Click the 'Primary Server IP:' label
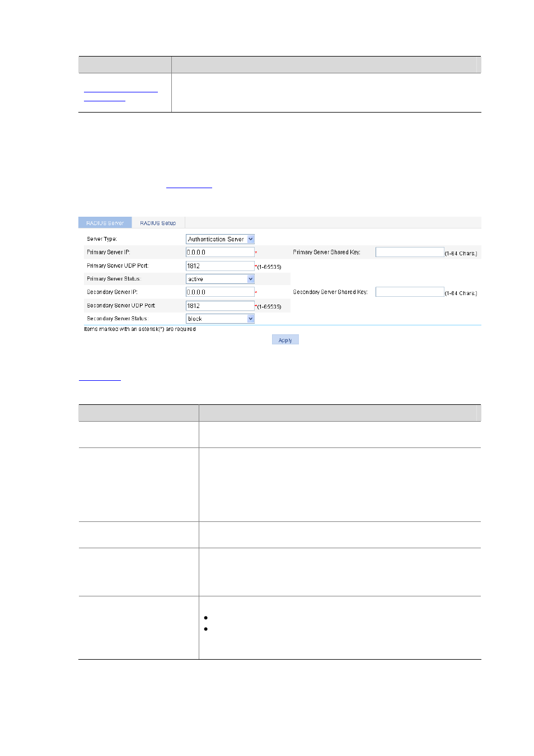The height and width of the screenshot is (756, 534). (x=109, y=253)
